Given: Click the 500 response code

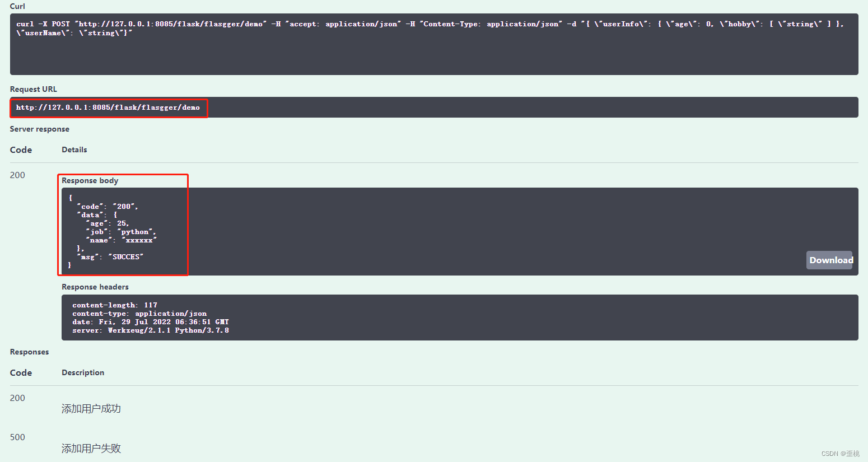Looking at the screenshot, I should [17, 437].
